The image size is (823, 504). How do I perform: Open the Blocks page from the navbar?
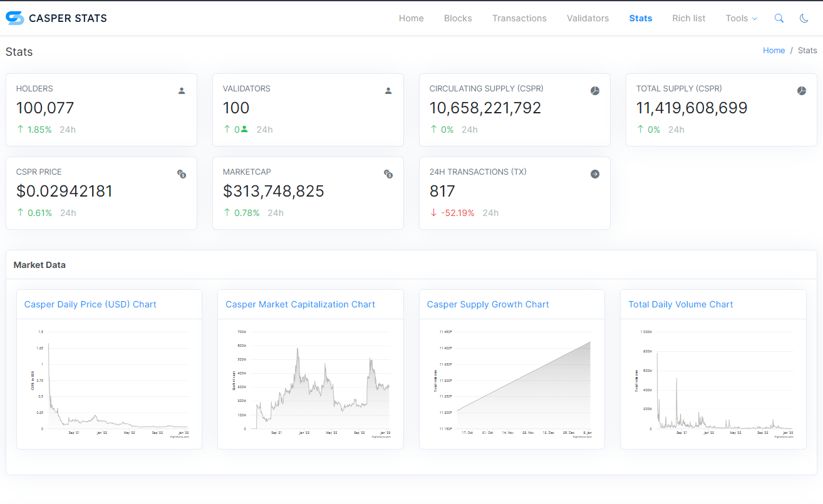point(457,18)
